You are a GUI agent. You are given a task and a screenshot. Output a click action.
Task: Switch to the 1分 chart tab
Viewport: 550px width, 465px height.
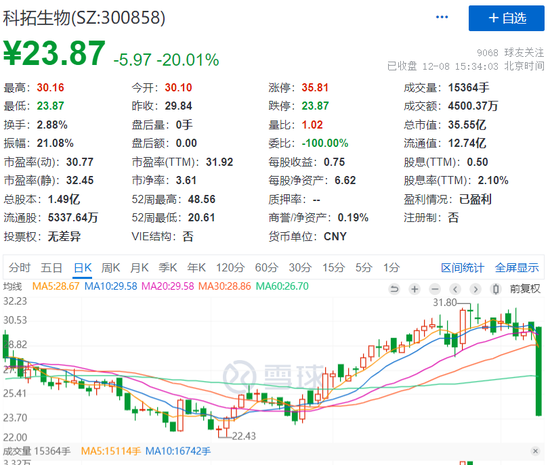coord(391,268)
